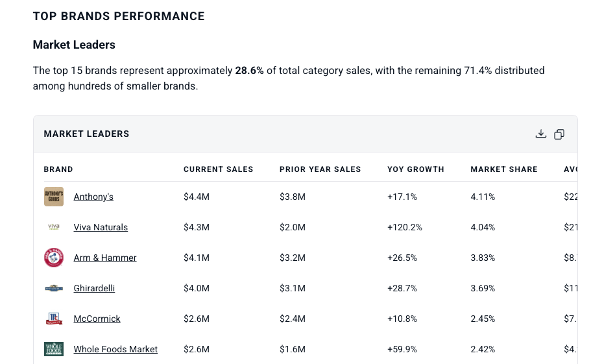Click the Viva Naturals brand logo
Image resolution: width=591 pixels, height=364 pixels.
pyautogui.click(x=54, y=227)
